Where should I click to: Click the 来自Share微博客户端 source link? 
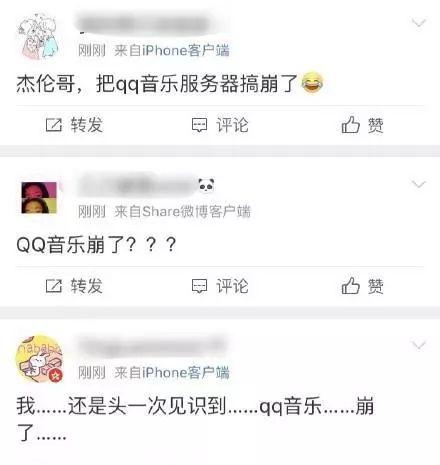tap(182, 212)
